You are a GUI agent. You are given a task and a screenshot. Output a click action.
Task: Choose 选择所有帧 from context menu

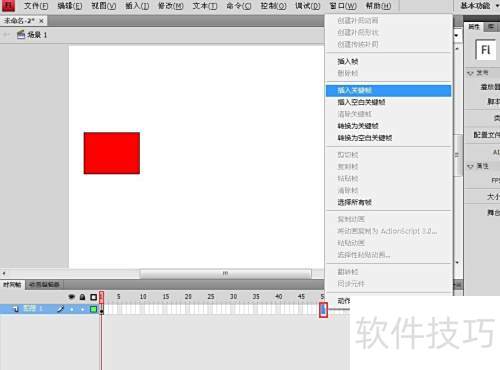coord(388,202)
